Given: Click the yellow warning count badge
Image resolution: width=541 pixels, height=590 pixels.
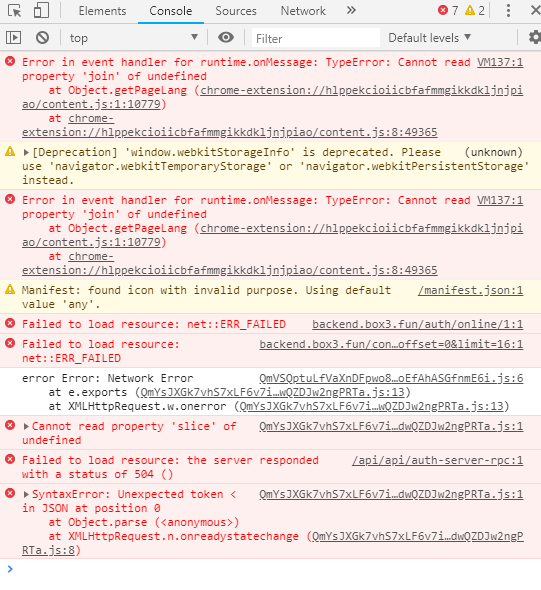Looking at the screenshot, I should (x=474, y=11).
